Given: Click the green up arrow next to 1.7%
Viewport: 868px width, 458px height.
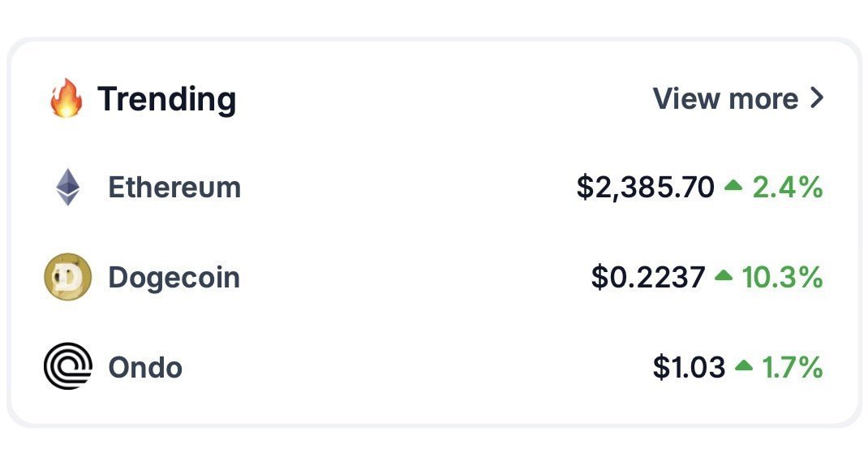Looking at the screenshot, I should (744, 365).
